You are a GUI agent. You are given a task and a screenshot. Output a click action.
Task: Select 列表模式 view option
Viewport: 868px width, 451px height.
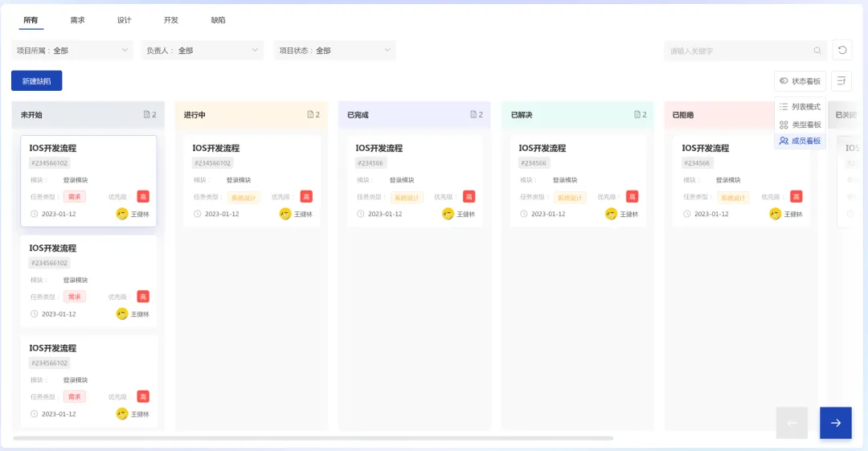pyautogui.click(x=800, y=107)
